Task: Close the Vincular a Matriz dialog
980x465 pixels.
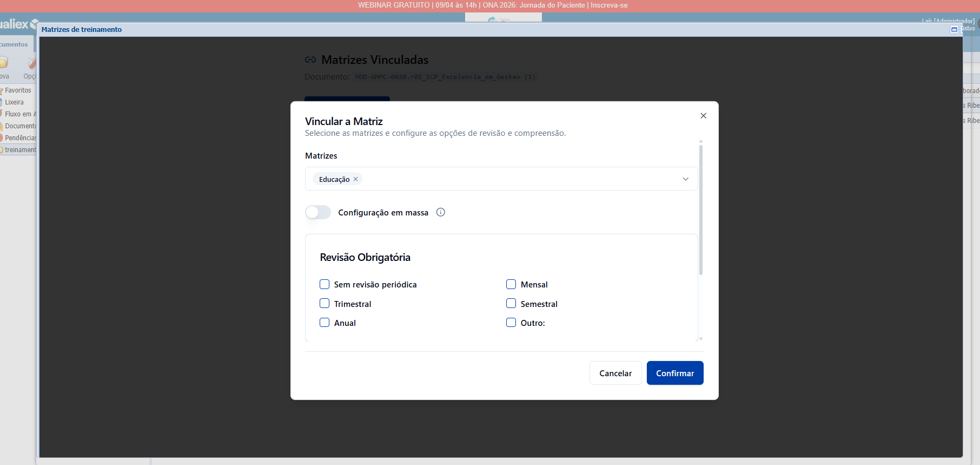Action: tap(703, 116)
